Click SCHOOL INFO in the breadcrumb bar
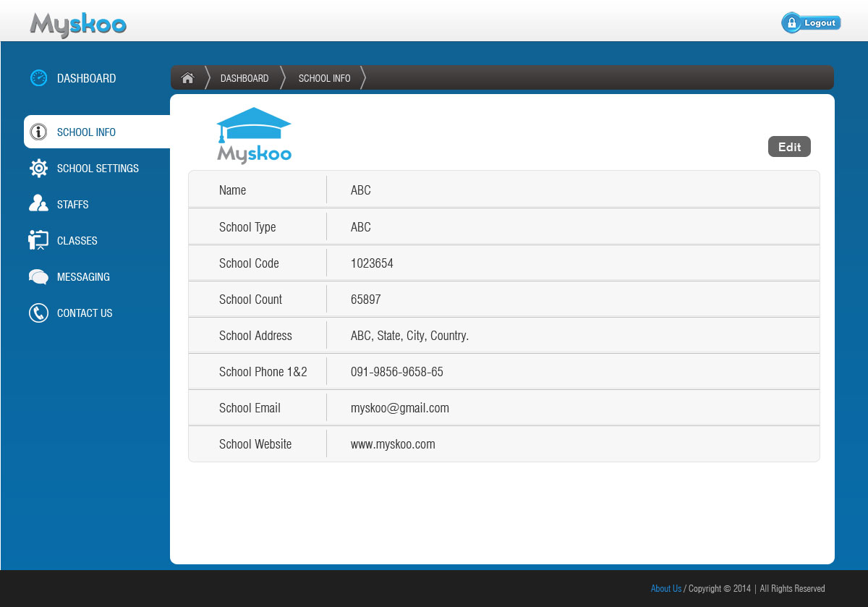This screenshot has width=868, height=607. point(324,78)
